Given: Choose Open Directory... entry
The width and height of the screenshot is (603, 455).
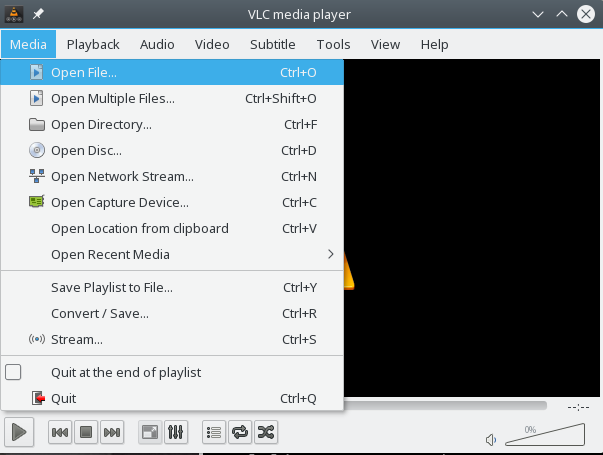Looking at the screenshot, I should tap(172, 125).
